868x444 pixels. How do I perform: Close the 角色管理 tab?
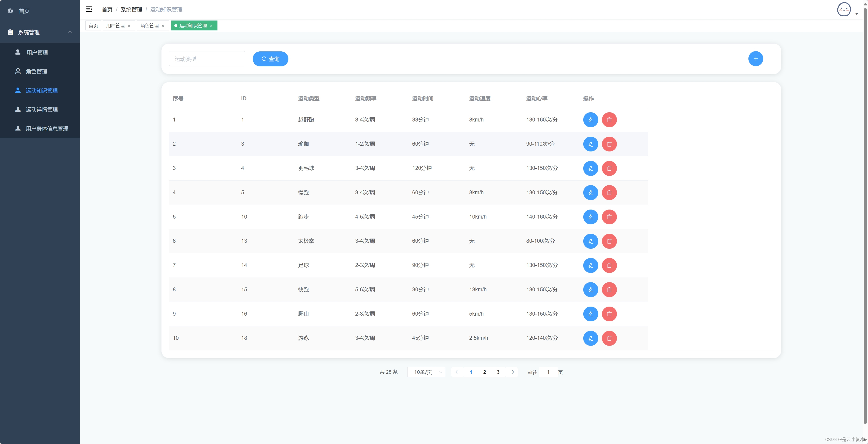click(x=163, y=26)
